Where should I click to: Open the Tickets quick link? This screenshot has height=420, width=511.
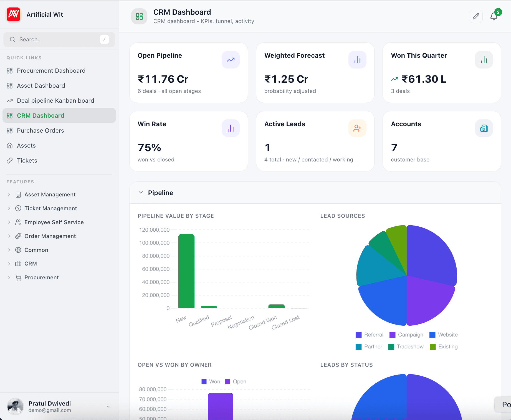pos(59,161)
